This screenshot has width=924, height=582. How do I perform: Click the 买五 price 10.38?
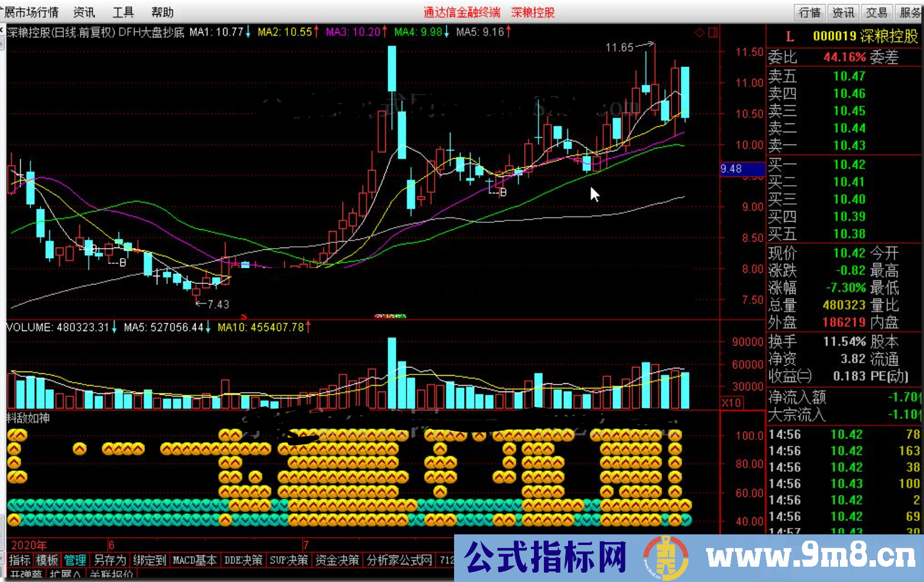pyautogui.click(x=849, y=234)
